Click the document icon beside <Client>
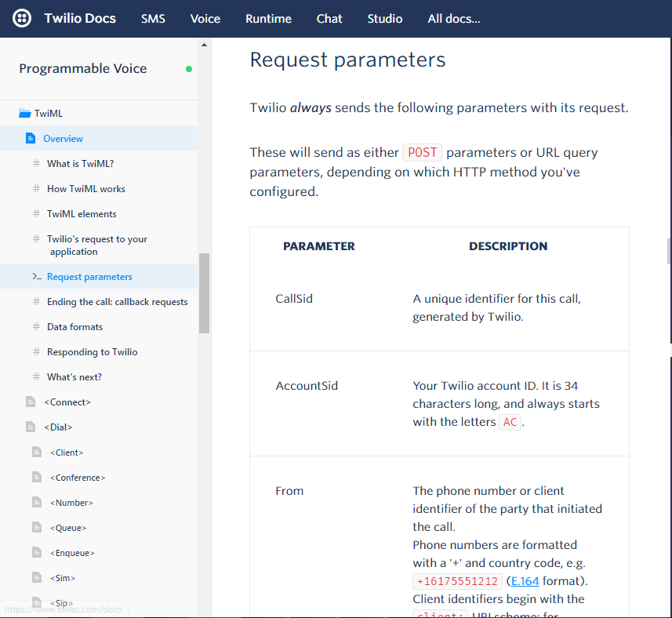The width and height of the screenshot is (672, 618). (37, 453)
